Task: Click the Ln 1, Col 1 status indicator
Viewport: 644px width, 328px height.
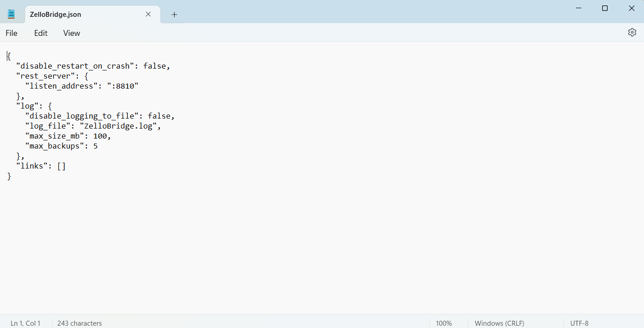Action: pyautogui.click(x=25, y=323)
